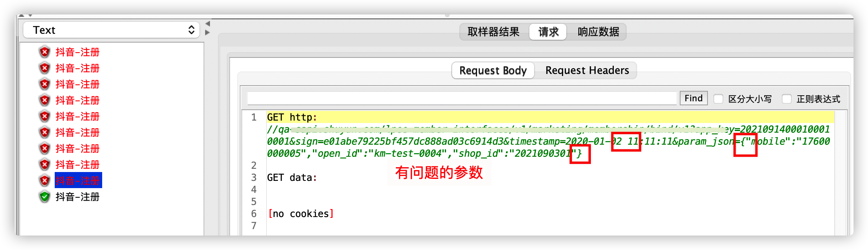The image size is (868, 250).
Task: Click the error icon beside highlighted 抖音-注册
Action: tap(45, 180)
